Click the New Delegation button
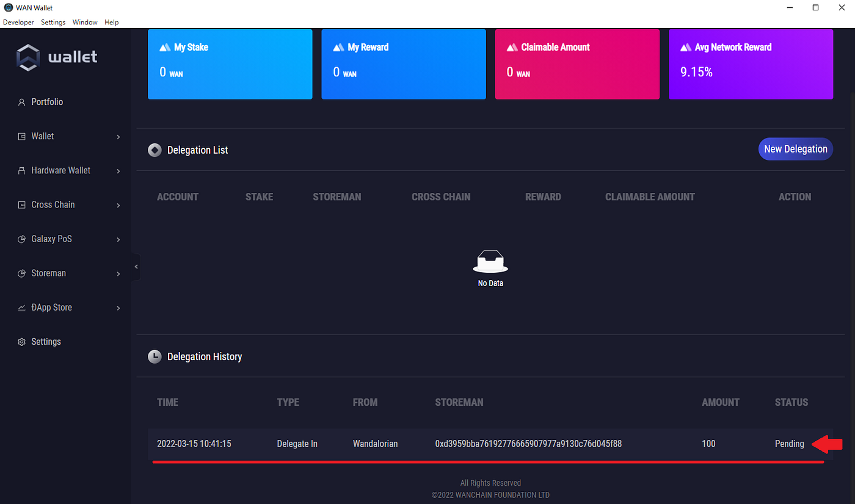The image size is (855, 504). tap(795, 149)
